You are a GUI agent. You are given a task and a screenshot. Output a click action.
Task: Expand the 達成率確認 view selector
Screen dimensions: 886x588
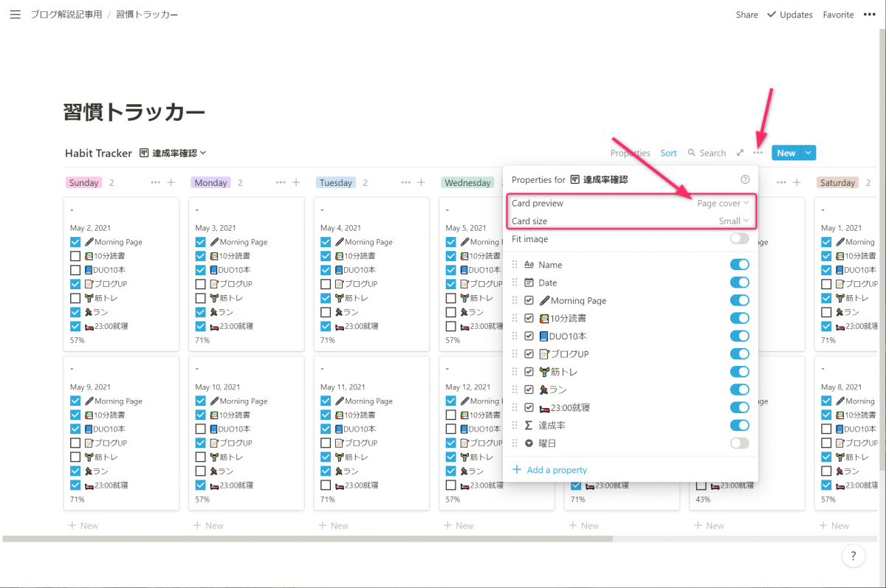179,153
